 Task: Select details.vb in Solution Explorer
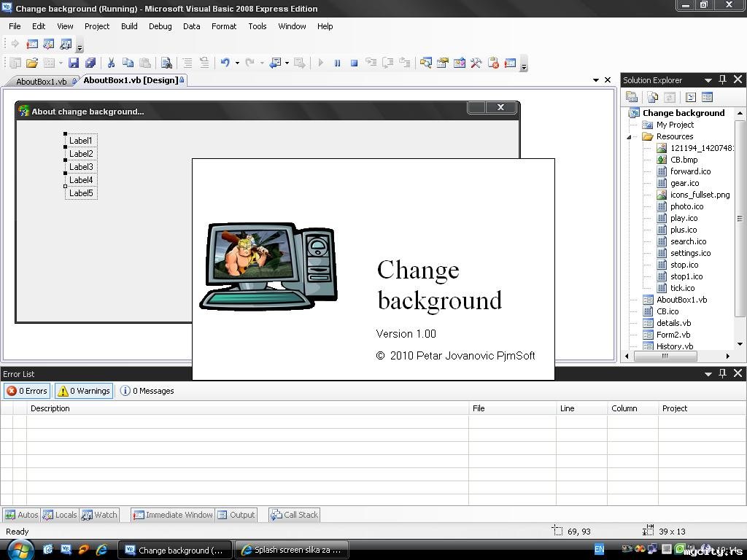[673, 323]
